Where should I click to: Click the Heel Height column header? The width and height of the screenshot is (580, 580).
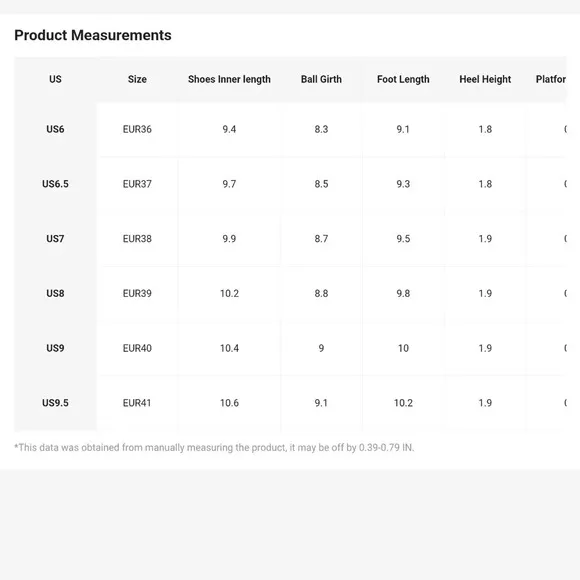point(485,79)
